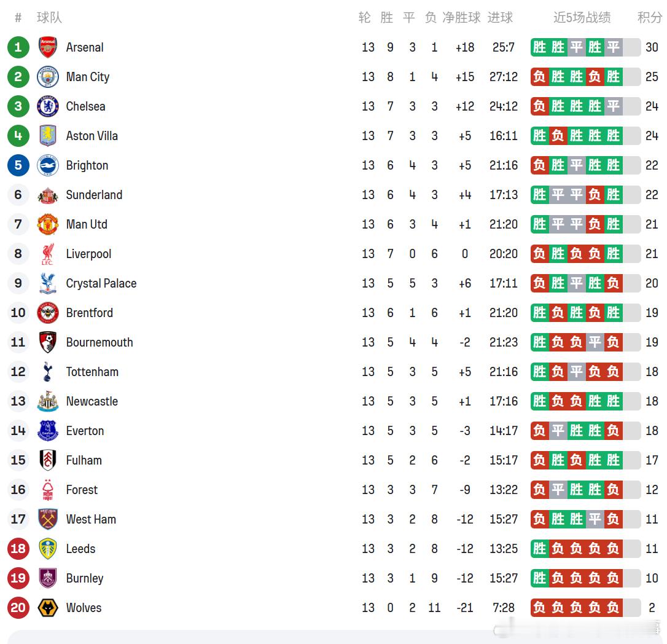Click the West Ham crest icon
The height and width of the screenshot is (644, 667).
[x=48, y=519]
